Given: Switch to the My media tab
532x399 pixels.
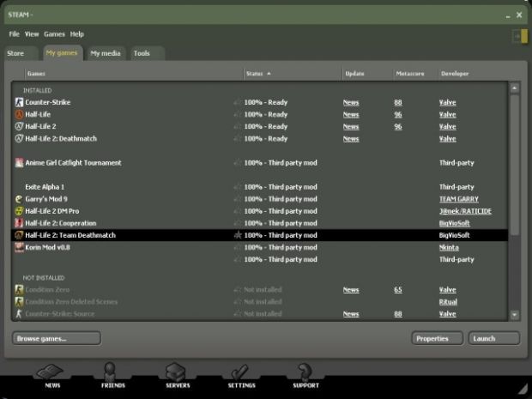Looking at the screenshot, I should point(106,53).
